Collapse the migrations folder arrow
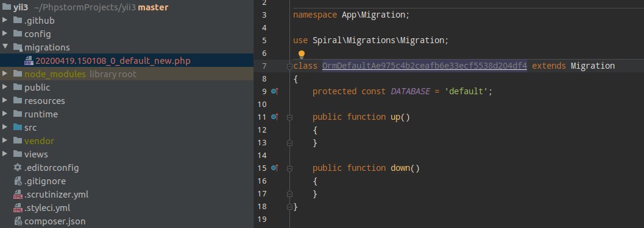Screen dimensions: 644x228 tap(5, 47)
